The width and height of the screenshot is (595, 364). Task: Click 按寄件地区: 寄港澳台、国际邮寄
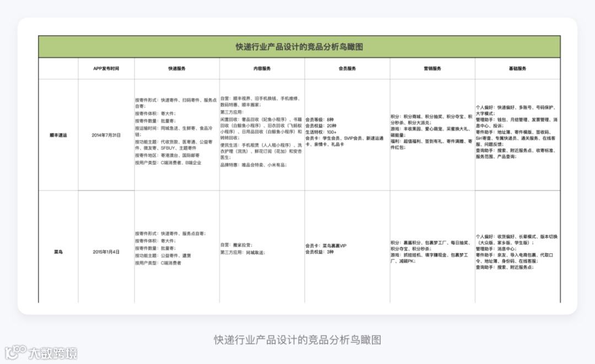167,155
